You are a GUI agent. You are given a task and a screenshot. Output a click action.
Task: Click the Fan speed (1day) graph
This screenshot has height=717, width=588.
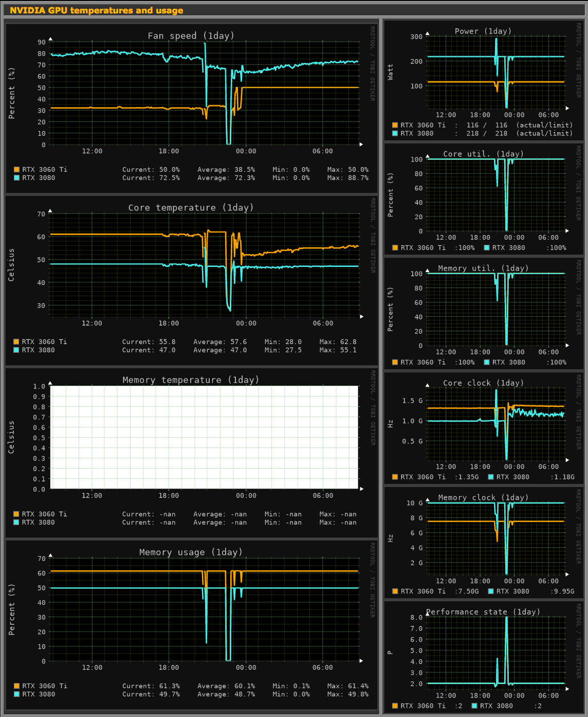tap(192, 108)
